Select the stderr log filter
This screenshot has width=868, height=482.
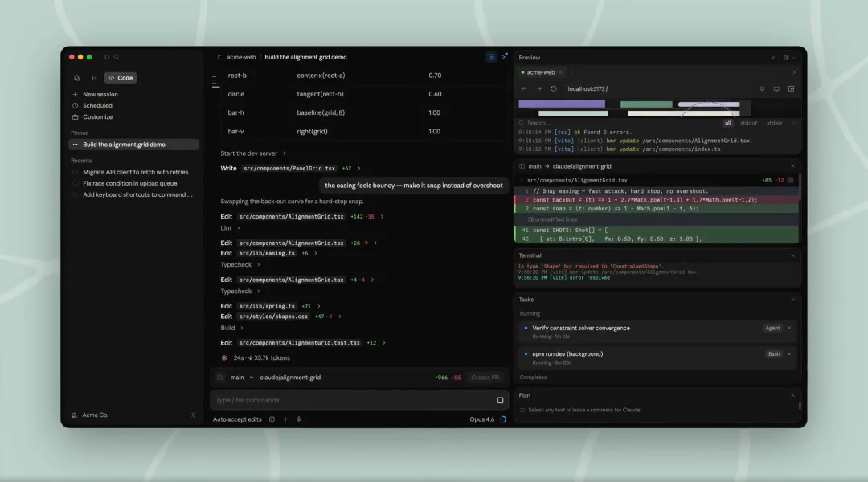pos(775,124)
